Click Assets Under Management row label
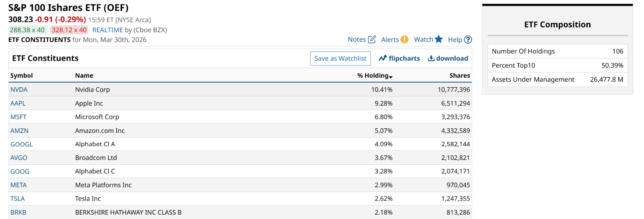Viewport: 644px width, 219px height. tap(533, 79)
